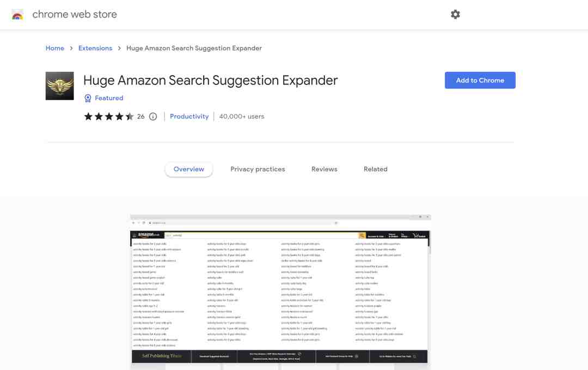Click the five-star rating display
Screen dimensions: 588x370
(x=109, y=116)
